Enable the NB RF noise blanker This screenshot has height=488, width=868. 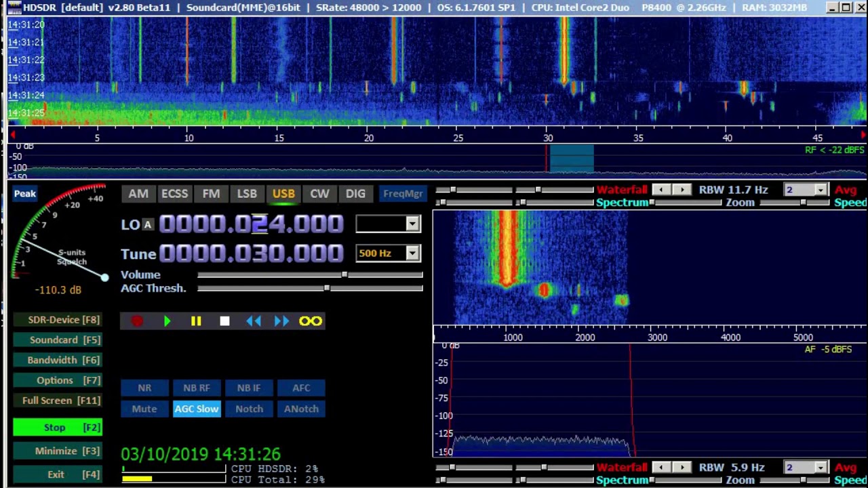[197, 388]
